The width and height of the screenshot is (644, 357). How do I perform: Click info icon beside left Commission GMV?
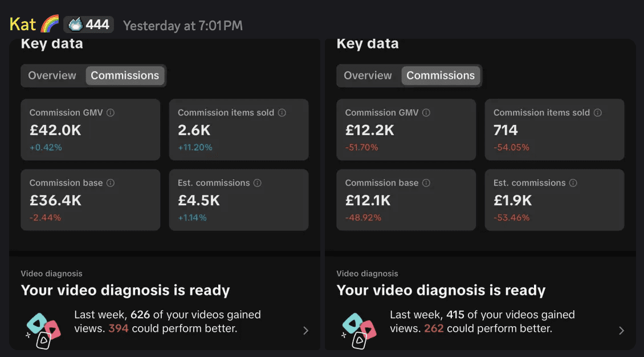pyautogui.click(x=111, y=112)
